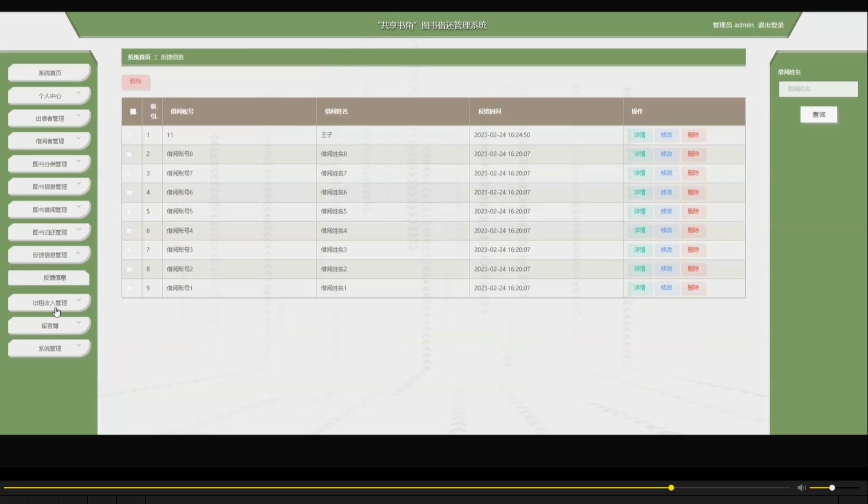This screenshot has height=504, width=868.
Task: Expand the 借阅者管理 sidebar menu
Action: click(49, 141)
